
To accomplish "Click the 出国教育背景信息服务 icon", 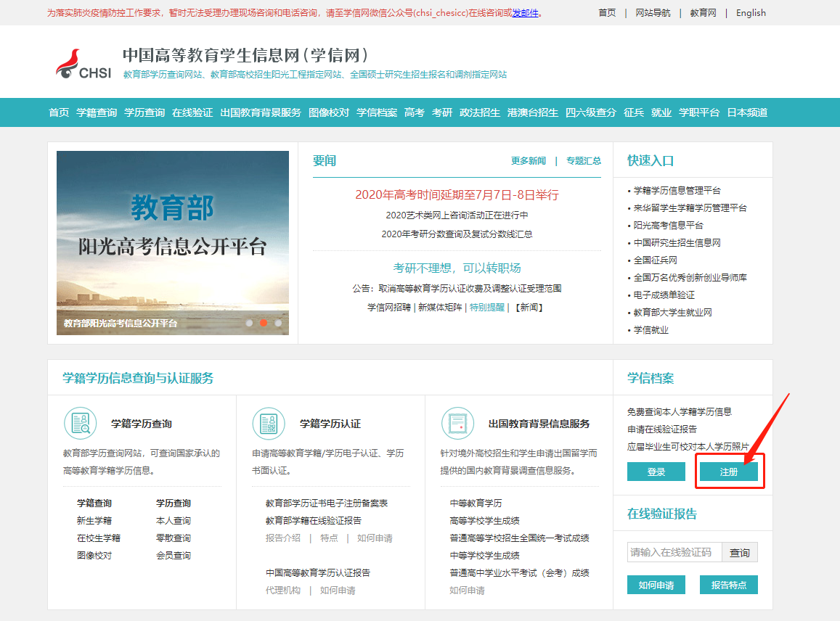I will [457, 423].
